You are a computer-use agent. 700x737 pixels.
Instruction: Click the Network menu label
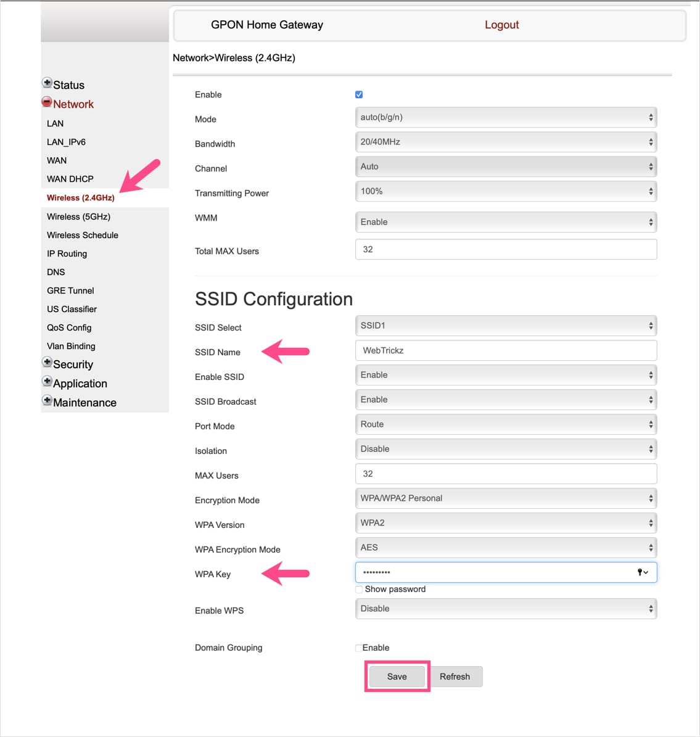73,104
